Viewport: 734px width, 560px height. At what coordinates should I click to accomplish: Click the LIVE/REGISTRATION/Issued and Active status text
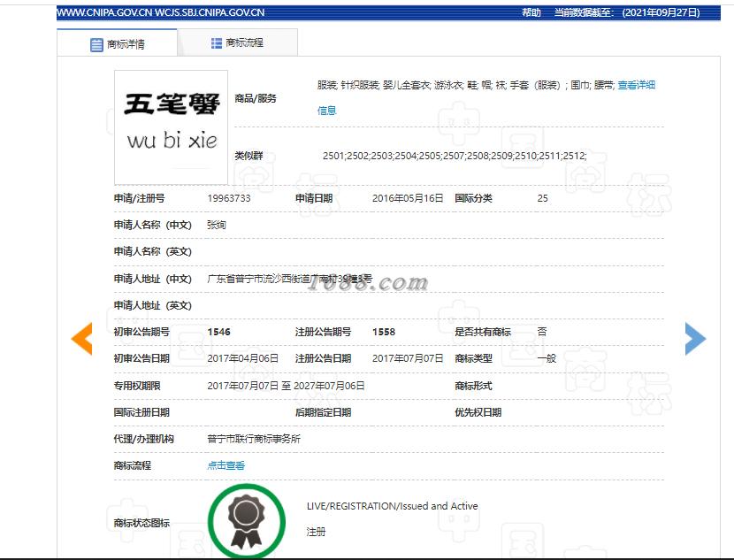click(x=393, y=506)
